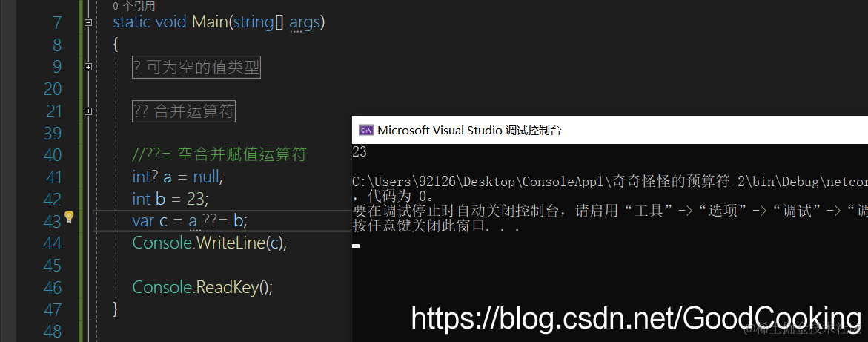Click the 'int b = 23;' line
Viewport: 868px width, 342px height.
click(x=170, y=199)
